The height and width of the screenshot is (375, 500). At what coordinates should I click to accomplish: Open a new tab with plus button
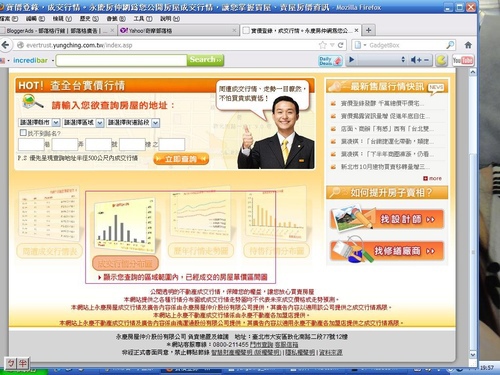(368, 30)
